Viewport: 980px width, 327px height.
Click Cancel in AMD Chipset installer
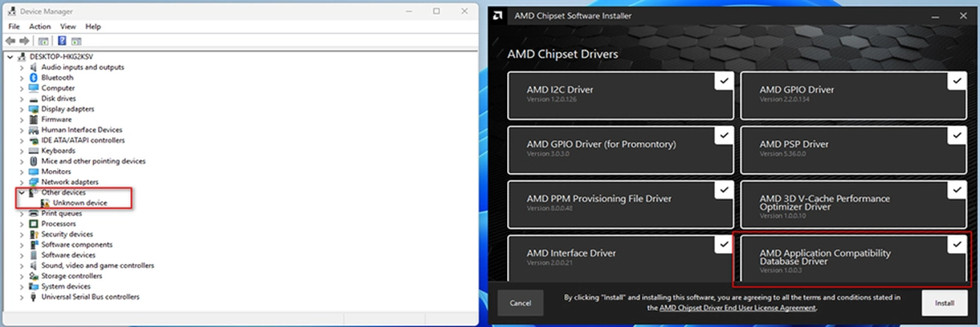tap(520, 302)
